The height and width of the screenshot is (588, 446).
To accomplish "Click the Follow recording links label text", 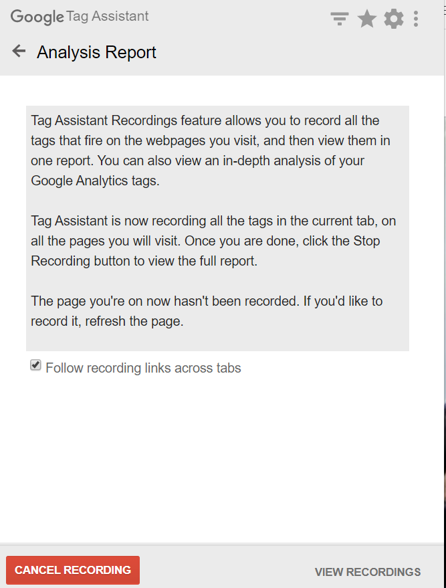I will click(143, 368).
